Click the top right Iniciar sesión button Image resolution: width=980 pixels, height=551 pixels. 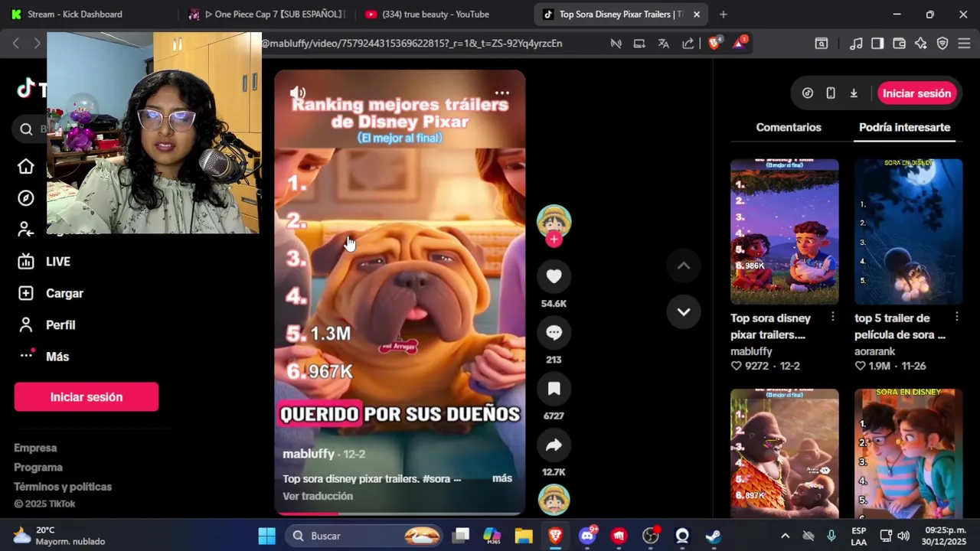pos(916,93)
